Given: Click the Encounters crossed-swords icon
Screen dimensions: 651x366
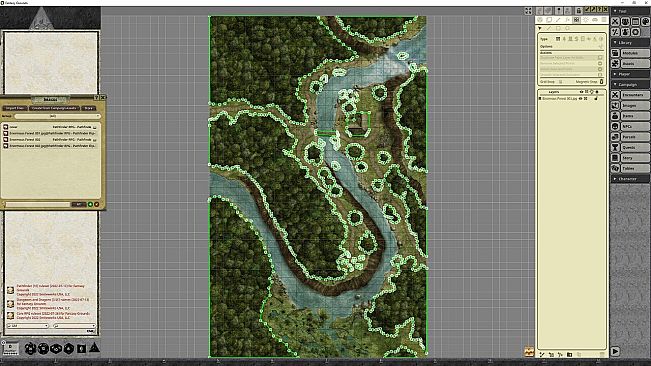Looking at the screenshot, I should [615, 95].
